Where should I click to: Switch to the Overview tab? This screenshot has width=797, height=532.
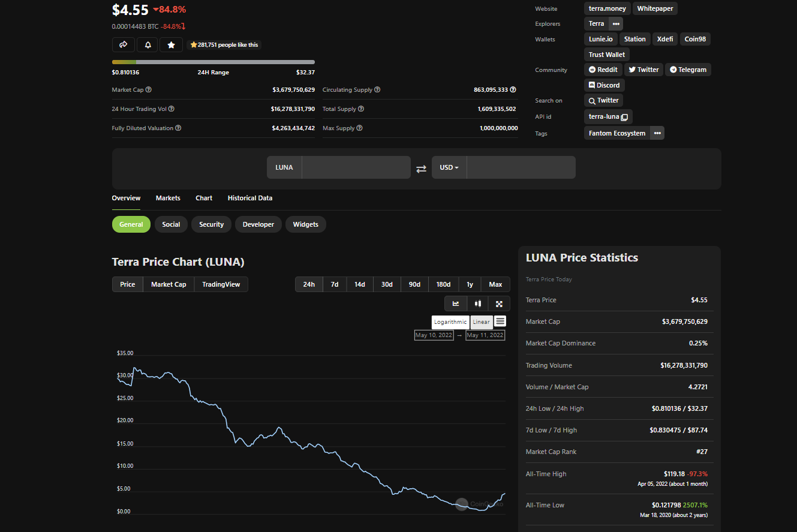126,198
